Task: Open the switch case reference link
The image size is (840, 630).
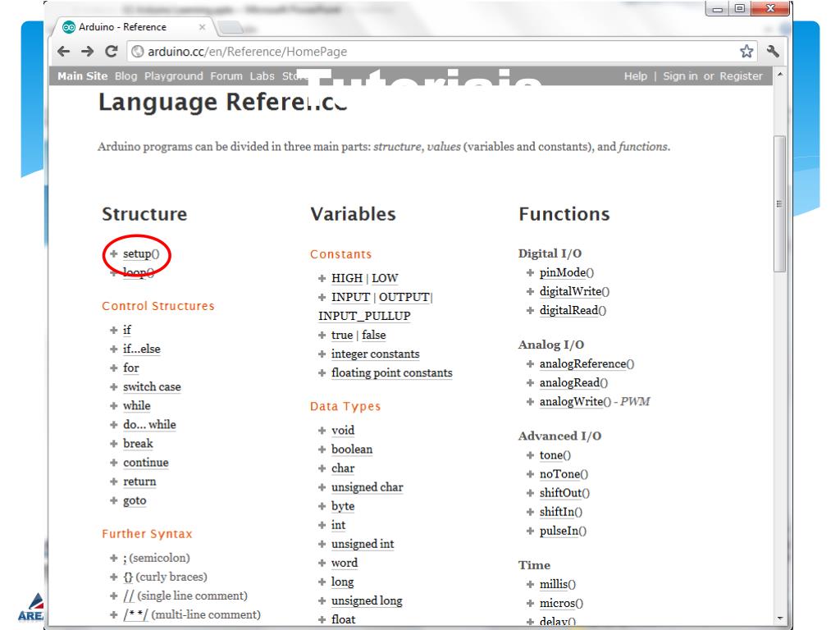Action: pos(152,387)
